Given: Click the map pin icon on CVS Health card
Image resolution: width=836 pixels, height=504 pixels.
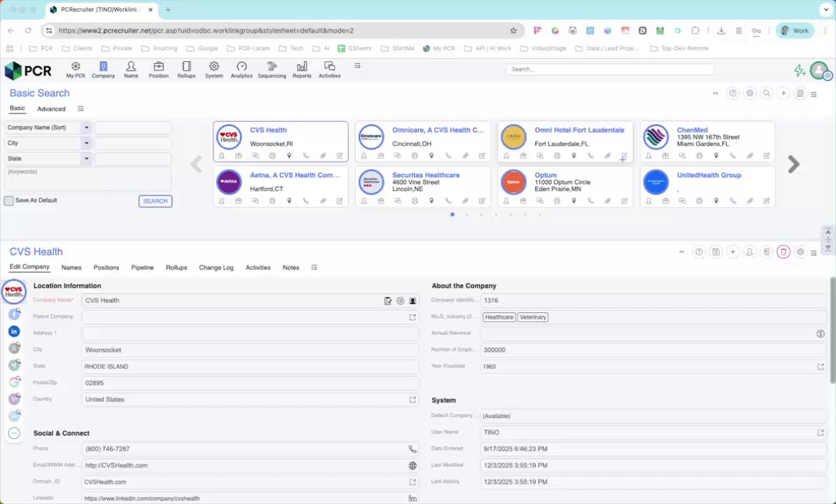Looking at the screenshot, I should tap(289, 155).
